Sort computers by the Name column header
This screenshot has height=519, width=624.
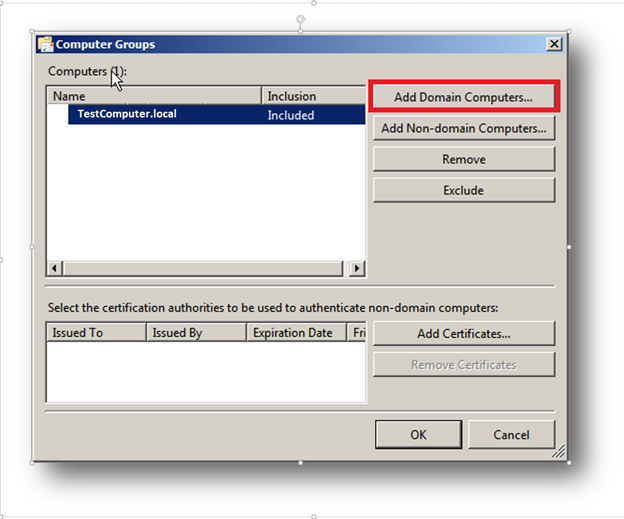point(154,96)
